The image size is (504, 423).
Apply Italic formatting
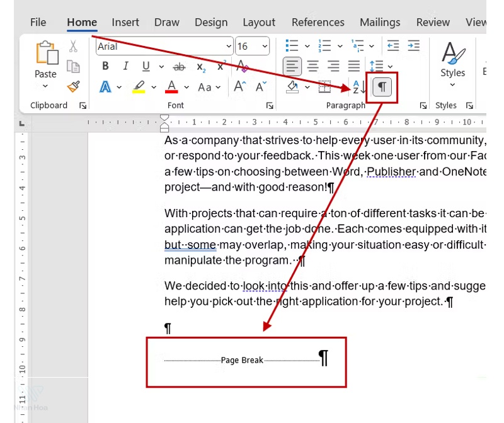(x=125, y=66)
